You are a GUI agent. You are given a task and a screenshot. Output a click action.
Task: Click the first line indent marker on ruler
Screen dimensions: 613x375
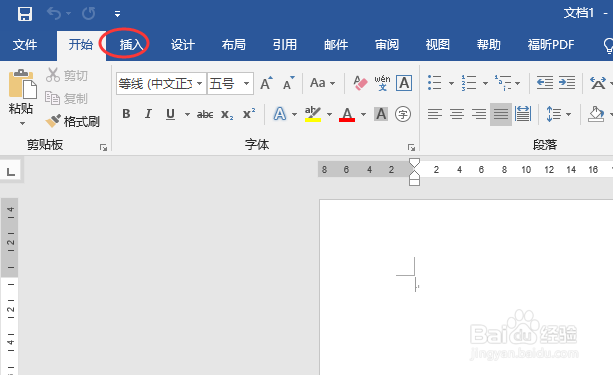point(414,163)
